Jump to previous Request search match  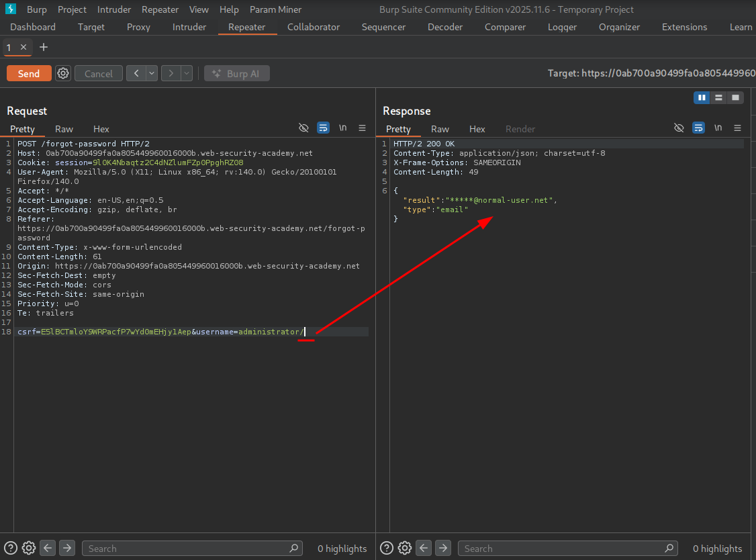(48, 548)
